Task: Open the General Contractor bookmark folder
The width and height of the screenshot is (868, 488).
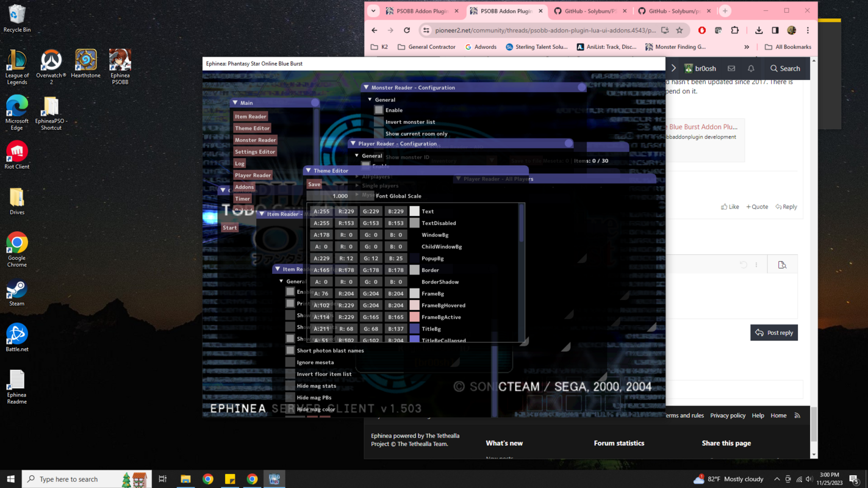Action: tap(426, 47)
